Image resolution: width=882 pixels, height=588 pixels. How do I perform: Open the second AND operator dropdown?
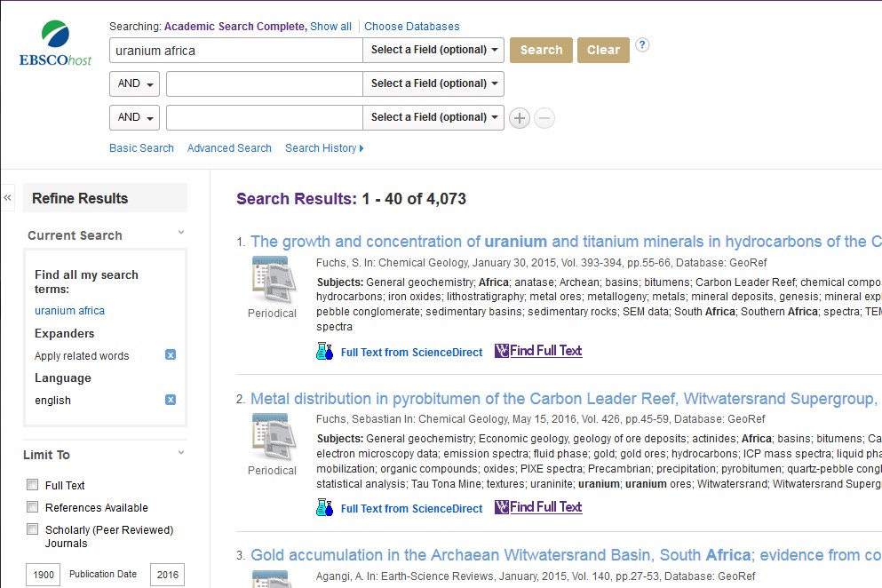[134, 117]
